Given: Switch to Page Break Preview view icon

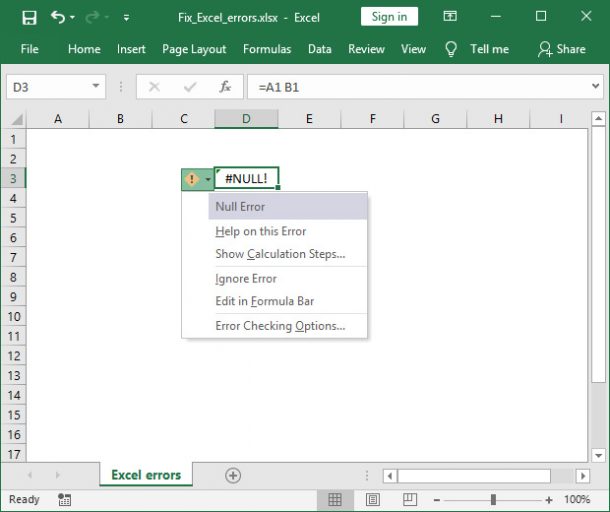Looking at the screenshot, I should pyautogui.click(x=407, y=499).
